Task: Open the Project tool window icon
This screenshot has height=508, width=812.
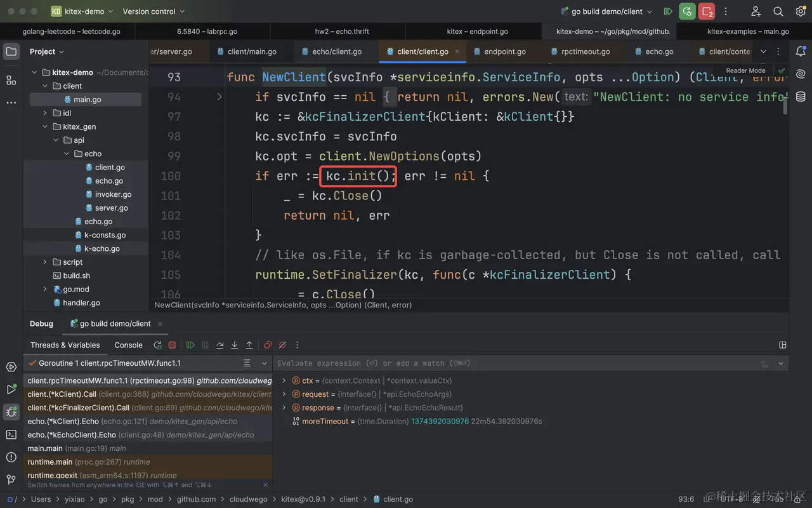Action: click(11, 51)
